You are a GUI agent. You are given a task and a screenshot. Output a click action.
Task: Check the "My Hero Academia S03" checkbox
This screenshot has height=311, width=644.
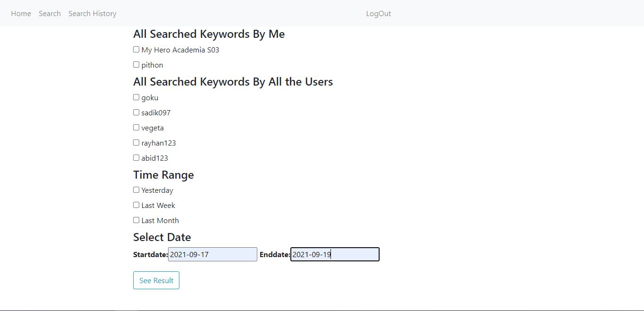pyautogui.click(x=136, y=49)
